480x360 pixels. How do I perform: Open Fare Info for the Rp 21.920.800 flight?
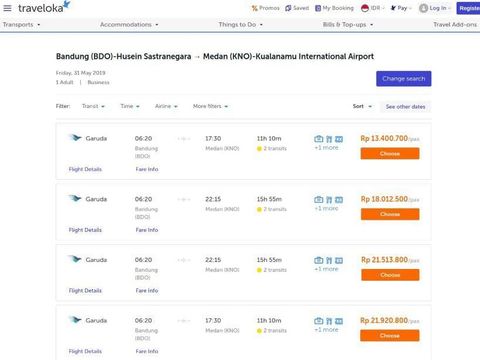coord(147,351)
